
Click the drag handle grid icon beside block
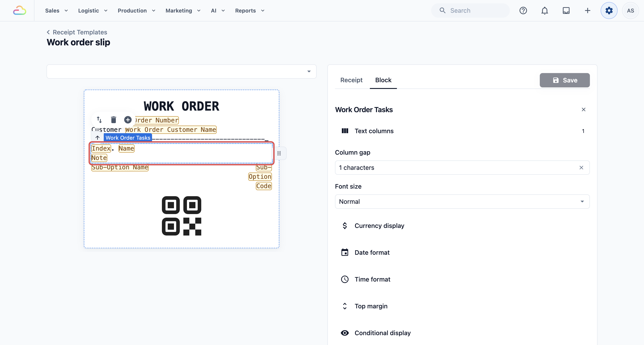[x=279, y=153]
